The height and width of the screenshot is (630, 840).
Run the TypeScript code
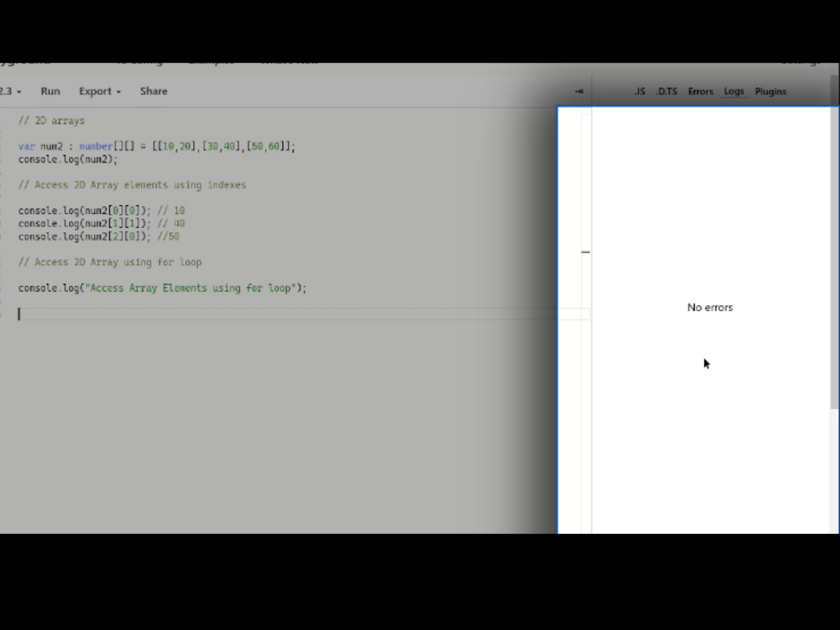[x=50, y=91]
